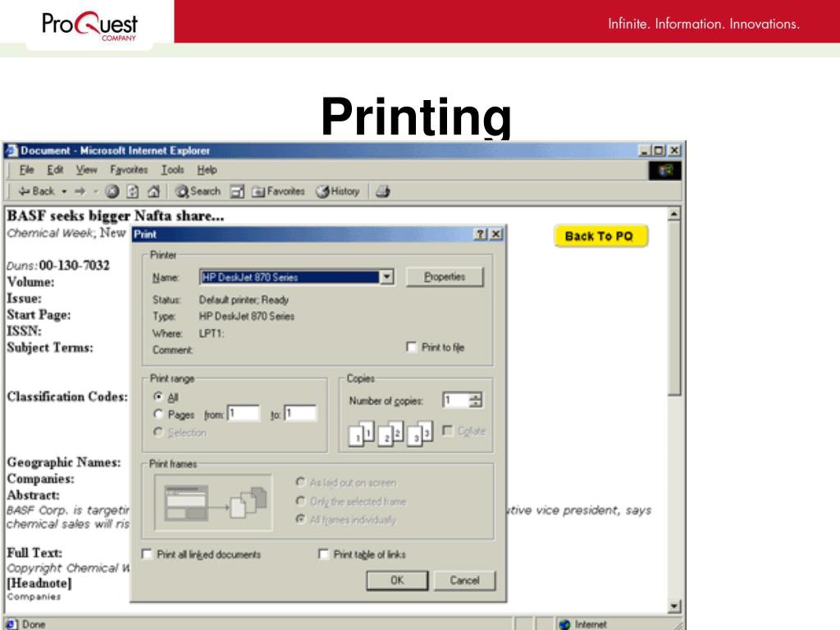Screen dimensions: 840x630
Task: Open the File menu
Action: (26, 170)
